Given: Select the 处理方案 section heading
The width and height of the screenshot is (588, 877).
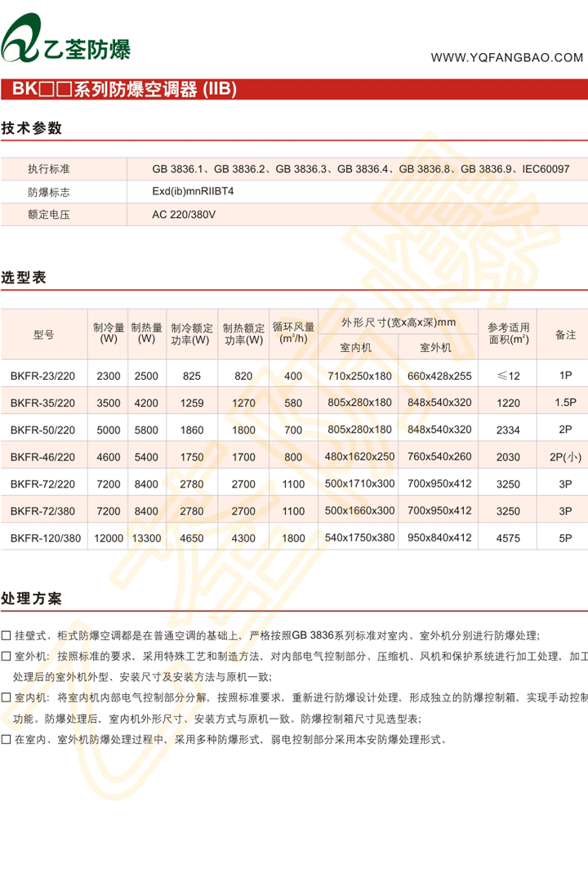Looking at the screenshot, I should [31, 599].
